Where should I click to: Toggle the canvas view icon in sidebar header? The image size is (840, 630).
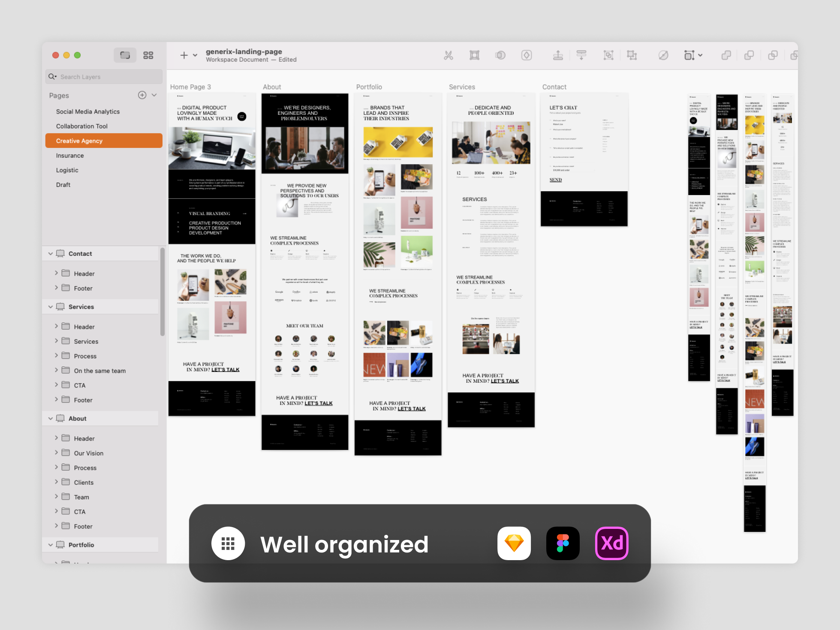(124, 55)
